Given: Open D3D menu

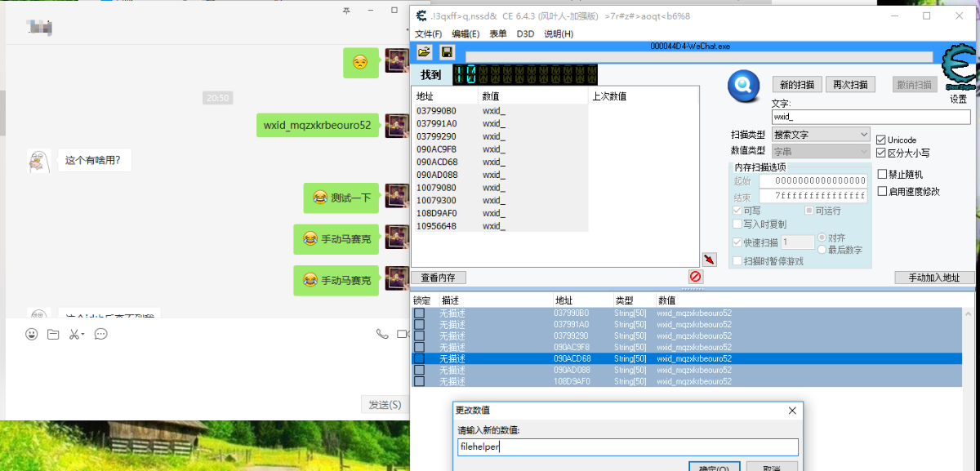Looking at the screenshot, I should pos(525,34).
